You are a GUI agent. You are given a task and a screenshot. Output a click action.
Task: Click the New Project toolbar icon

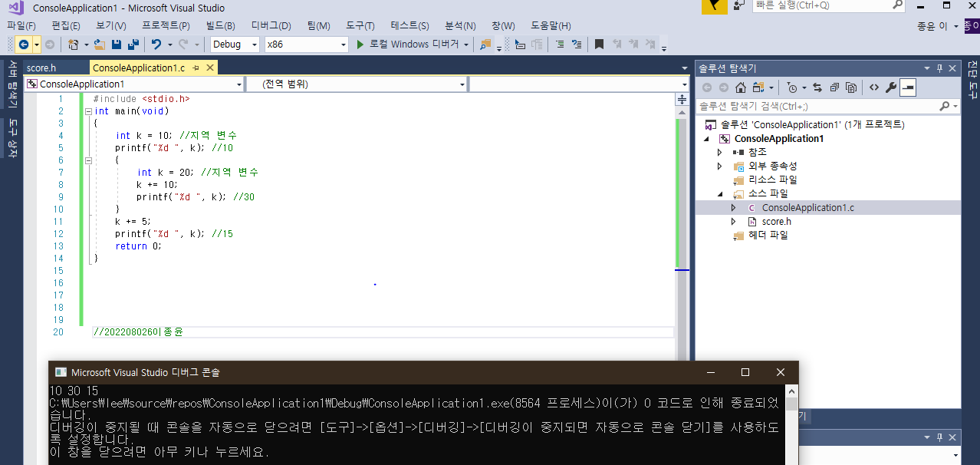[74, 45]
